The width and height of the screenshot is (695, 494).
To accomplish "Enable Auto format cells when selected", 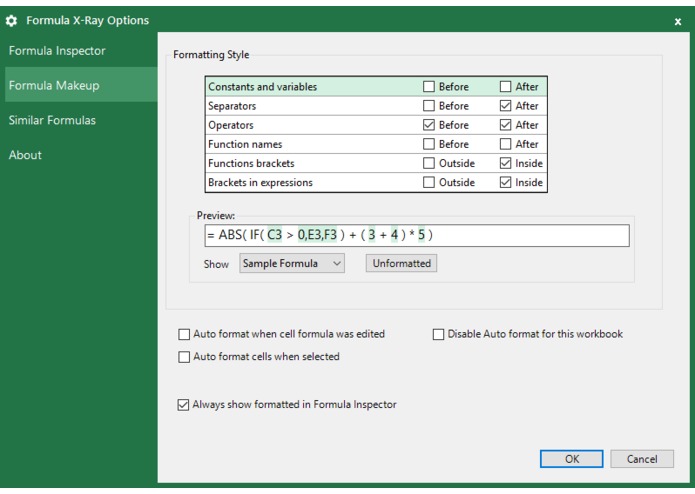I will [x=184, y=357].
